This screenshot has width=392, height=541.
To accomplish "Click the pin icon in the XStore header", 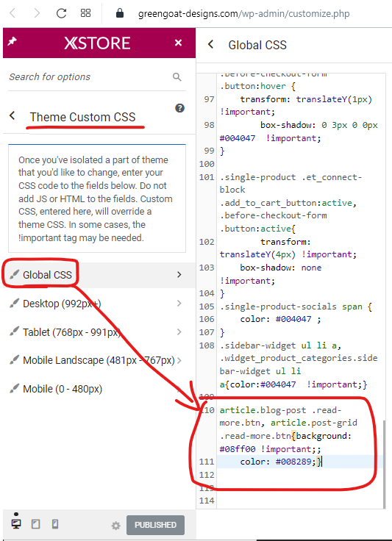I will tap(12, 42).
